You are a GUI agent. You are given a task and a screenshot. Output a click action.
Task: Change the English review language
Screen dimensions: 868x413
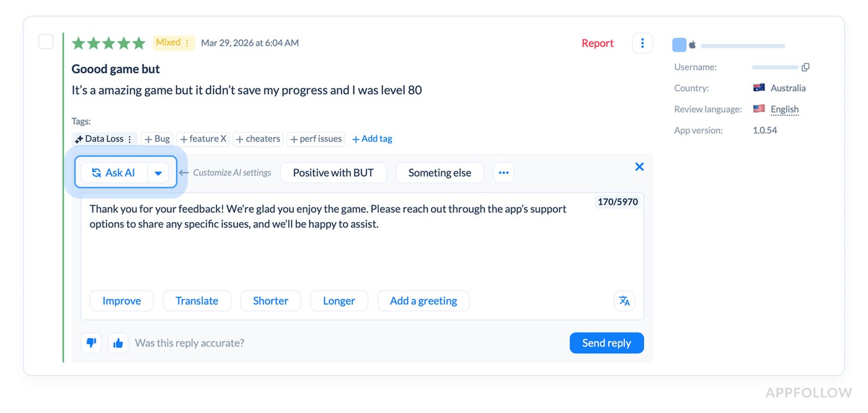coord(784,109)
